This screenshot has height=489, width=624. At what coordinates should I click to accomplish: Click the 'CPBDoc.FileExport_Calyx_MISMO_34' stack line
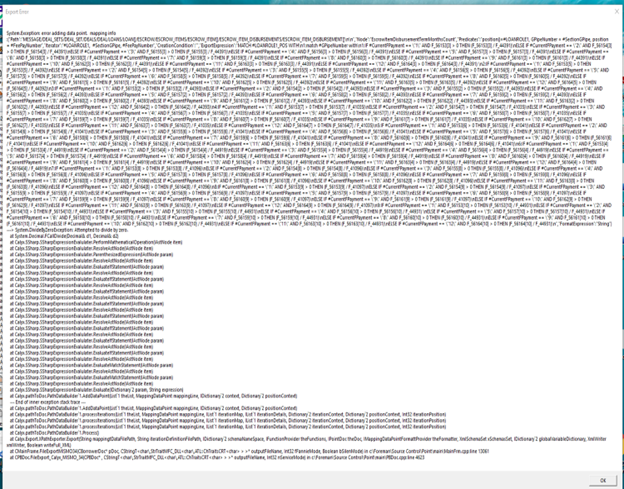click(x=217, y=458)
